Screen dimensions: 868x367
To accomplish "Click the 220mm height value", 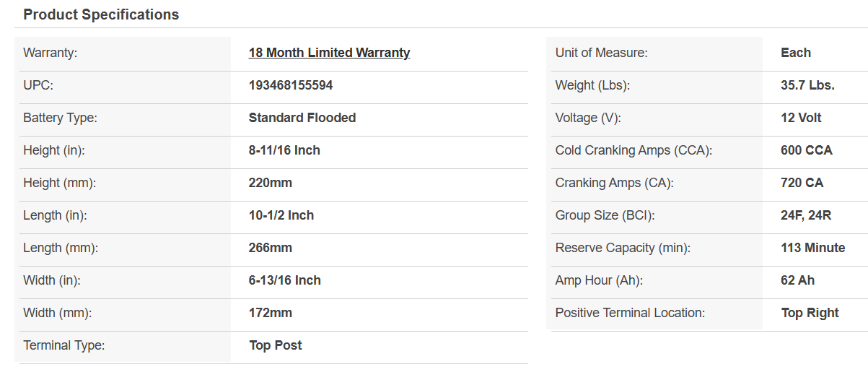I will pyautogui.click(x=271, y=183).
